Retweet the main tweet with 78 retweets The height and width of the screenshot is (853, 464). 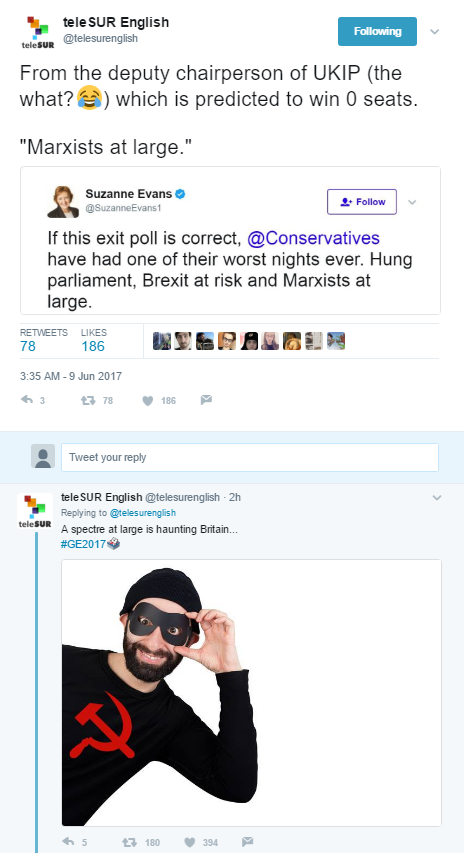pos(88,400)
